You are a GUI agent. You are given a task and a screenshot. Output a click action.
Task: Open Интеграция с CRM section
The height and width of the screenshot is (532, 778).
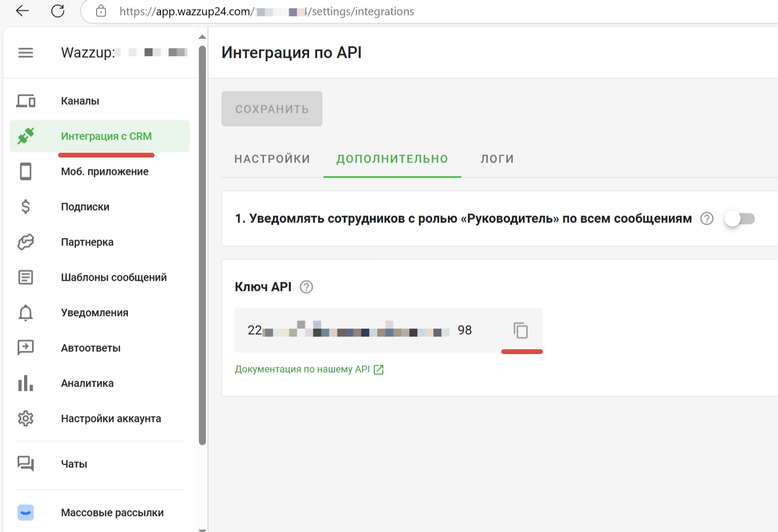click(99, 136)
